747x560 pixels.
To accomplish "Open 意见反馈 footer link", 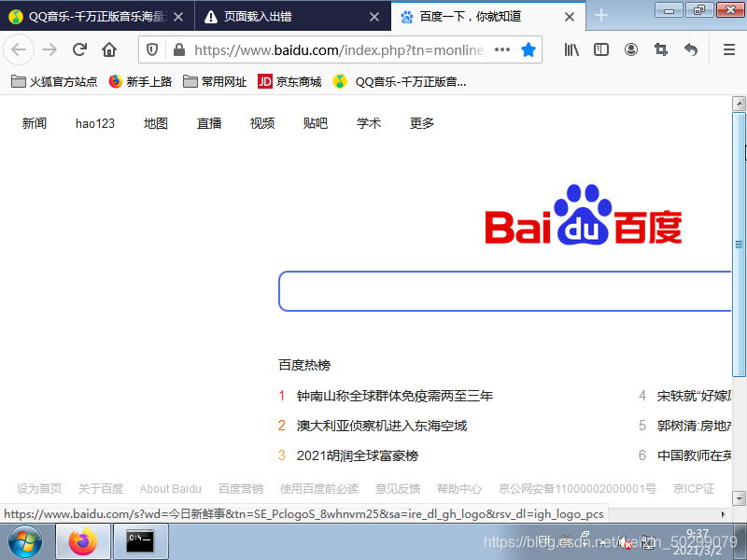I will tap(398, 488).
